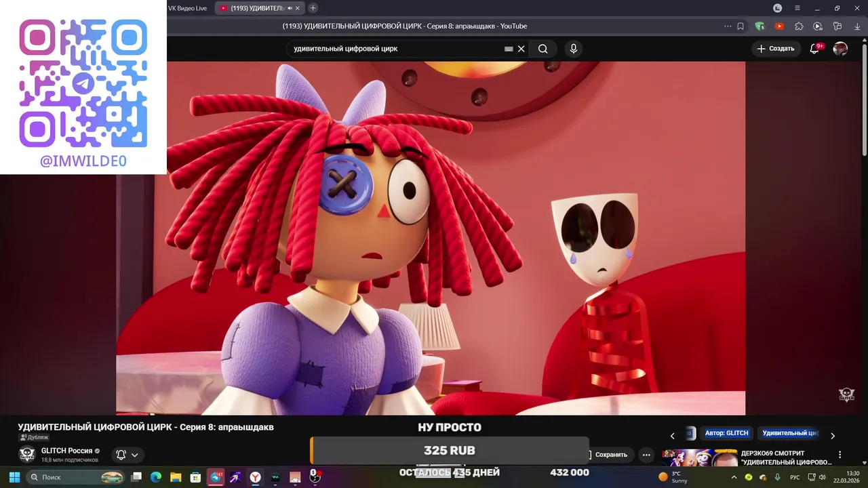Viewport: 868px width, 488px height.
Task: Click the 325 RUB donation goal bar
Action: (x=449, y=450)
